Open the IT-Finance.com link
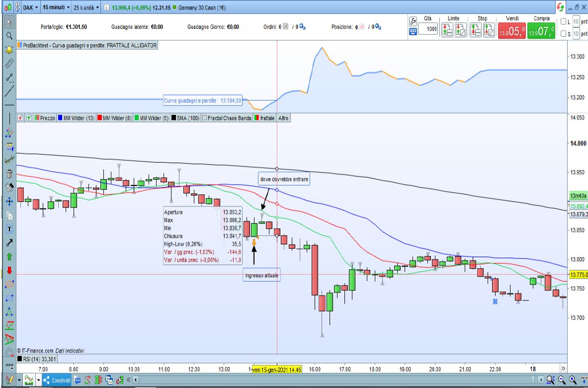 (35, 351)
